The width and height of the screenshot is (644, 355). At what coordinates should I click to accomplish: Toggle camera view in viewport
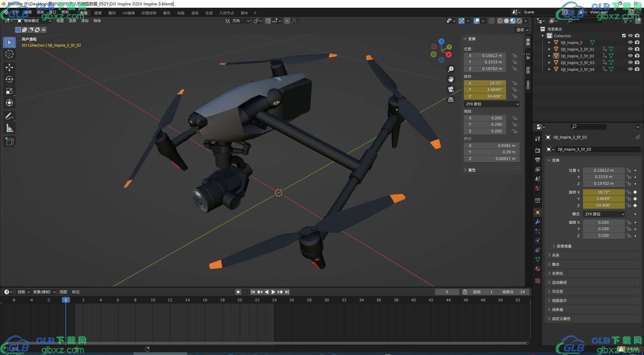tap(451, 89)
